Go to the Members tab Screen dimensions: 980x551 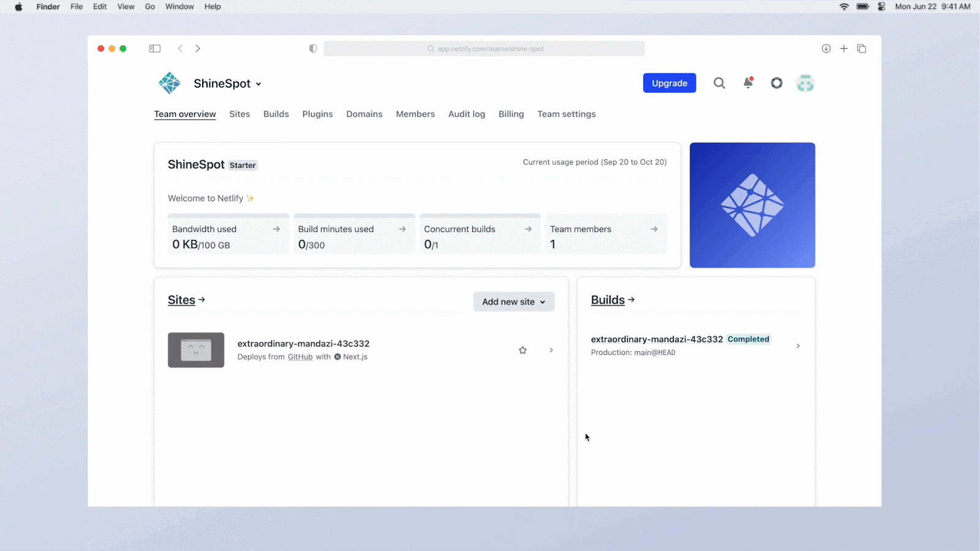415,114
